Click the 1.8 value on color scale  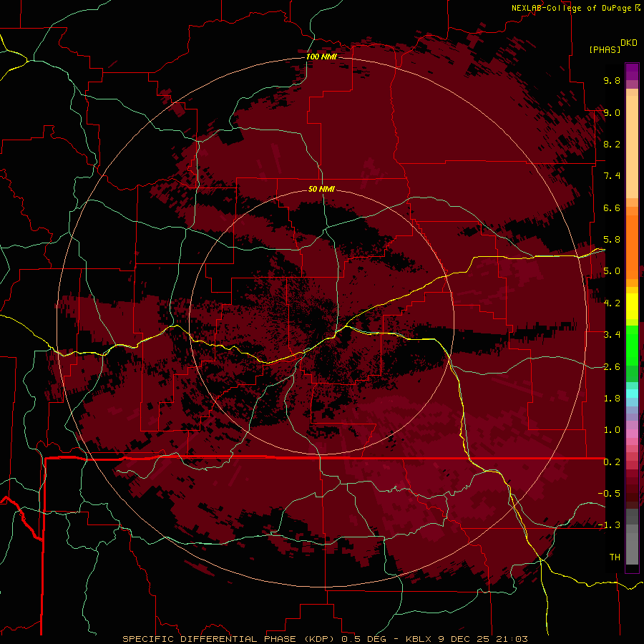tap(612, 399)
